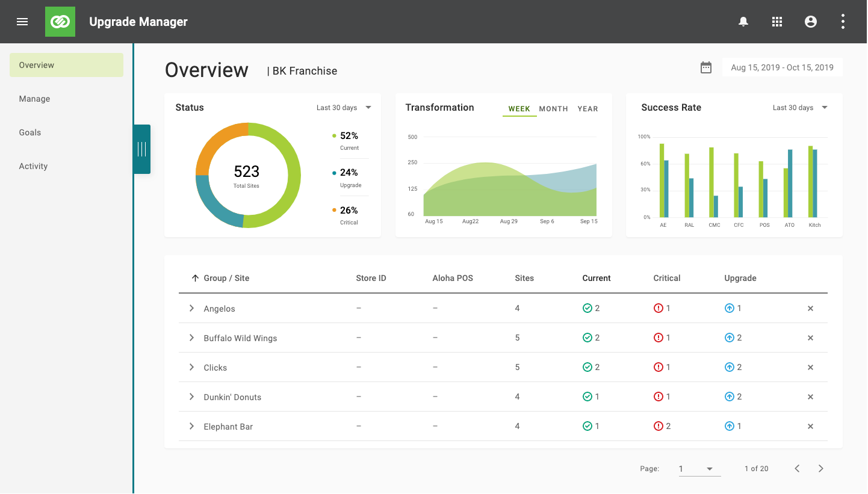The image size is (868, 494).
Task: Click the Kitch bar in Success Rate
Action: click(813, 182)
